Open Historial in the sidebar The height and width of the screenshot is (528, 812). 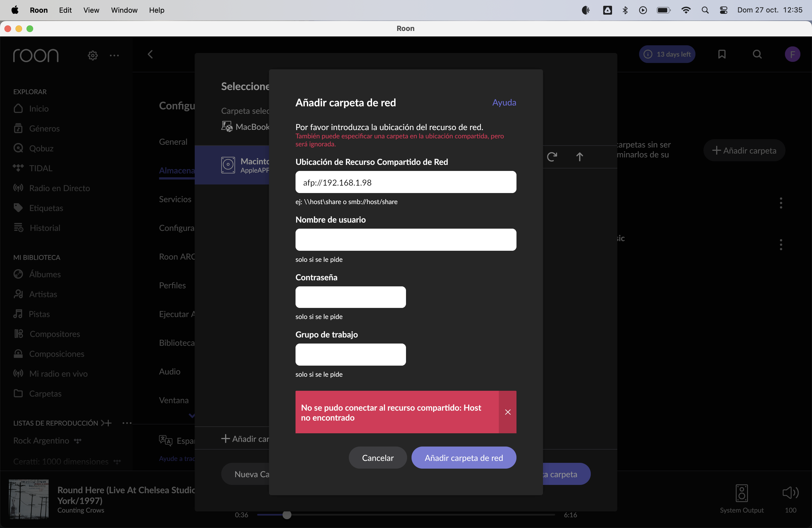[37, 228]
